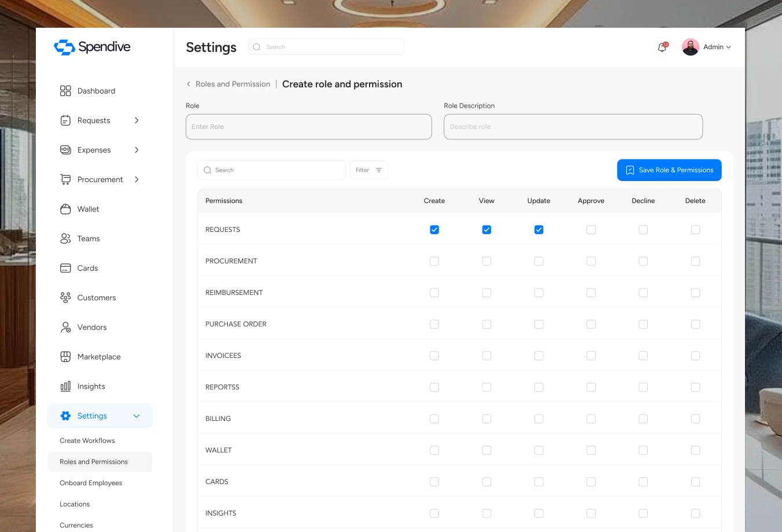Open the Filter dropdown
The image size is (782, 532).
pos(368,170)
